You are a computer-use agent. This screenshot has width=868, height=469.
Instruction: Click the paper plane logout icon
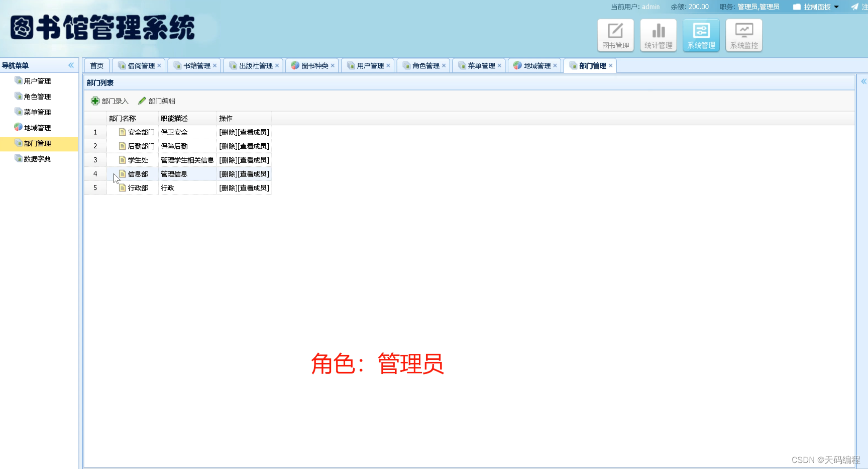855,7
